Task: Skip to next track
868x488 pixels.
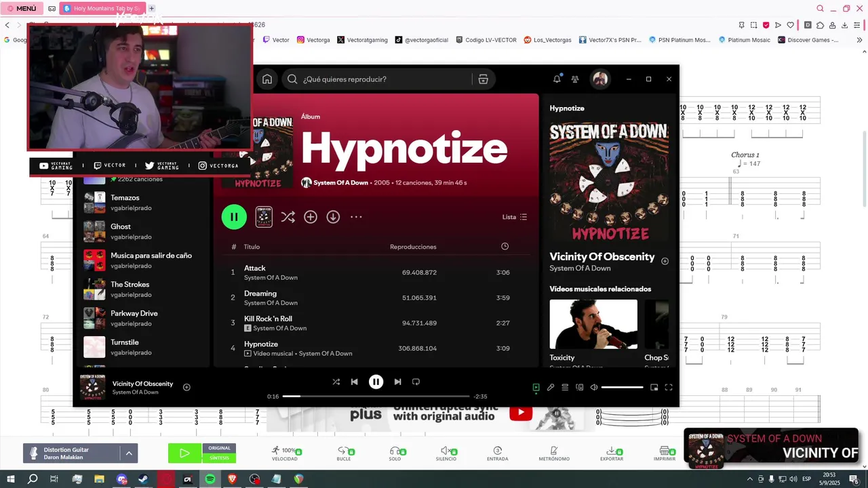Action: (x=397, y=382)
